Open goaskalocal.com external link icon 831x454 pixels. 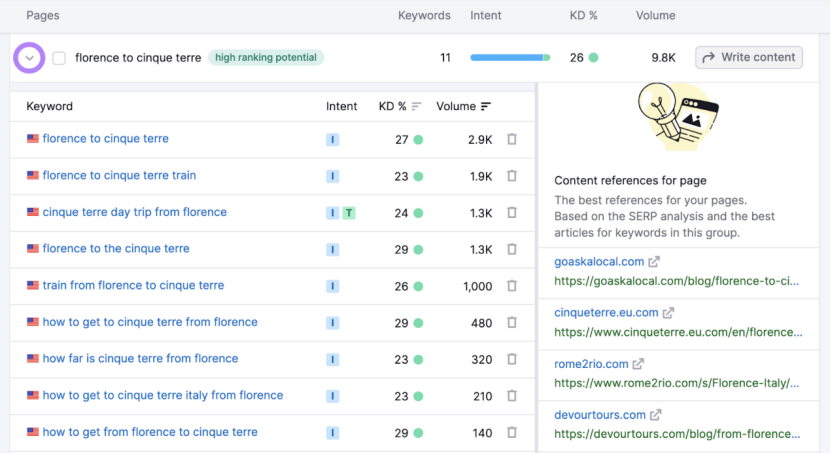pyautogui.click(x=654, y=262)
